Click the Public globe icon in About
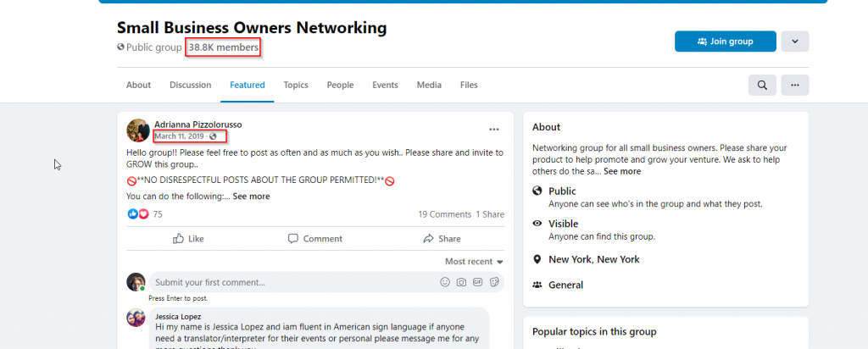 [x=537, y=191]
